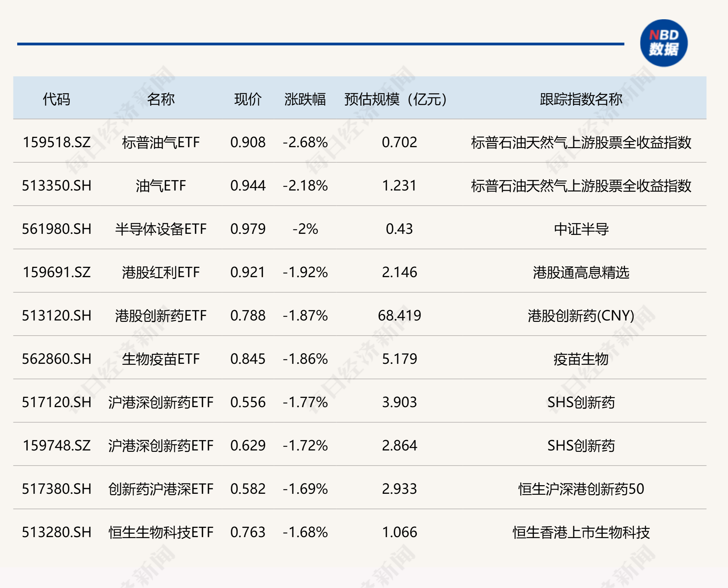Click the scale value 1.231

pyautogui.click(x=399, y=186)
